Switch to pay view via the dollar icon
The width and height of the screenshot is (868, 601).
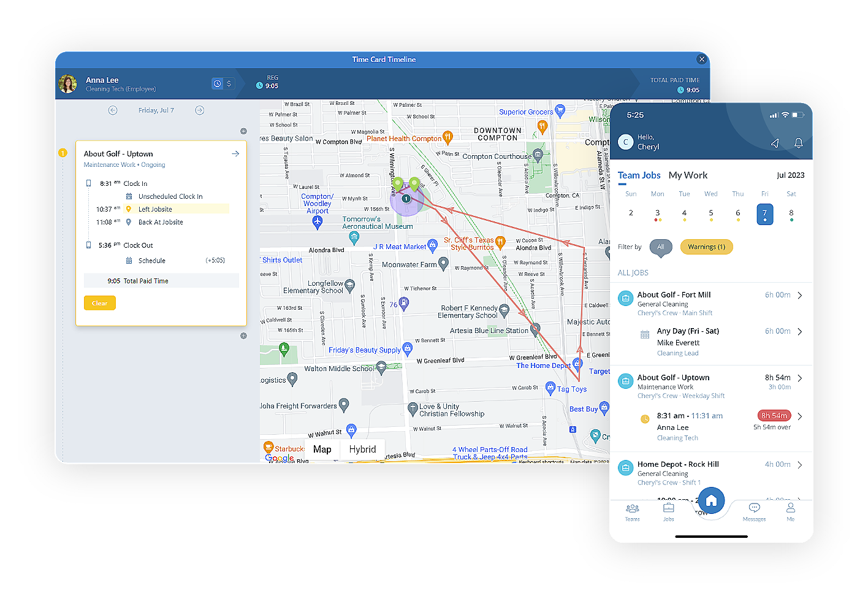coord(229,83)
